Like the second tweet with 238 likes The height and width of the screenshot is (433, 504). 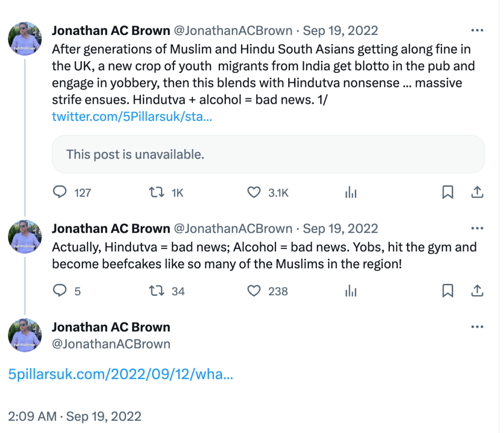(x=253, y=291)
